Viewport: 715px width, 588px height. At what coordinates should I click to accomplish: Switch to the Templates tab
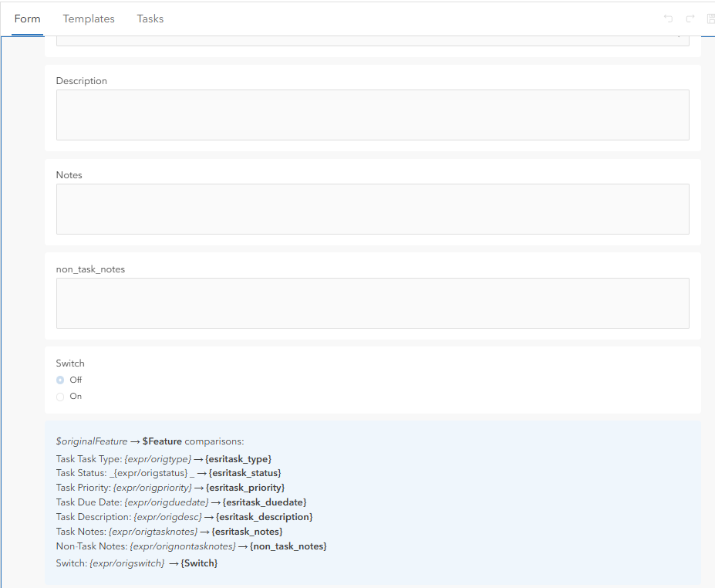point(89,19)
